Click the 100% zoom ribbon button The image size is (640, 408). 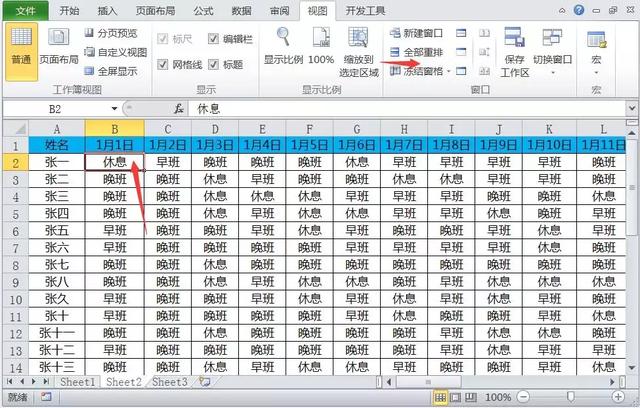(321, 46)
